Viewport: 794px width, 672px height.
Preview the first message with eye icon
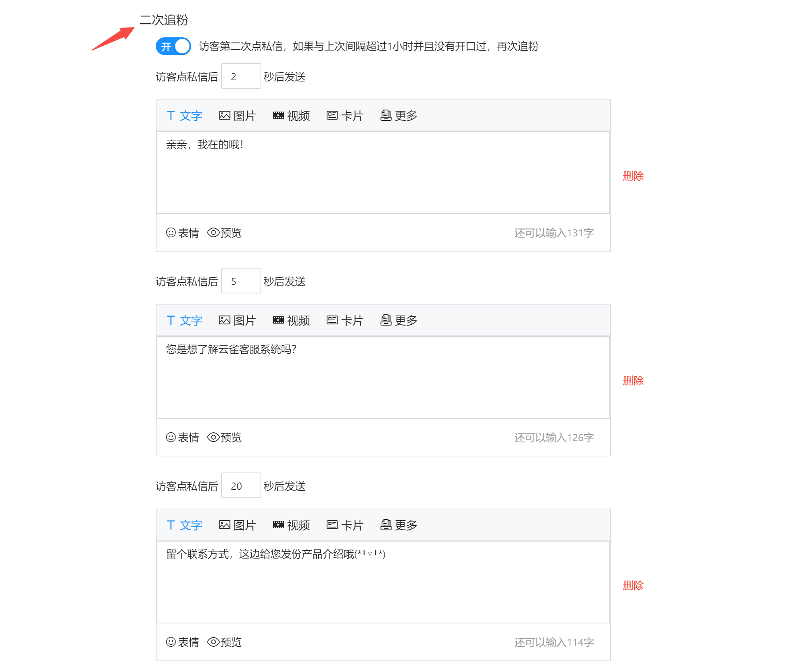pyautogui.click(x=224, y=233)
